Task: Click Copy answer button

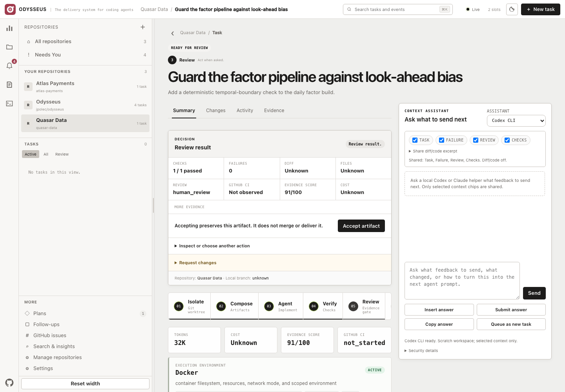Action: click(439, 324)
